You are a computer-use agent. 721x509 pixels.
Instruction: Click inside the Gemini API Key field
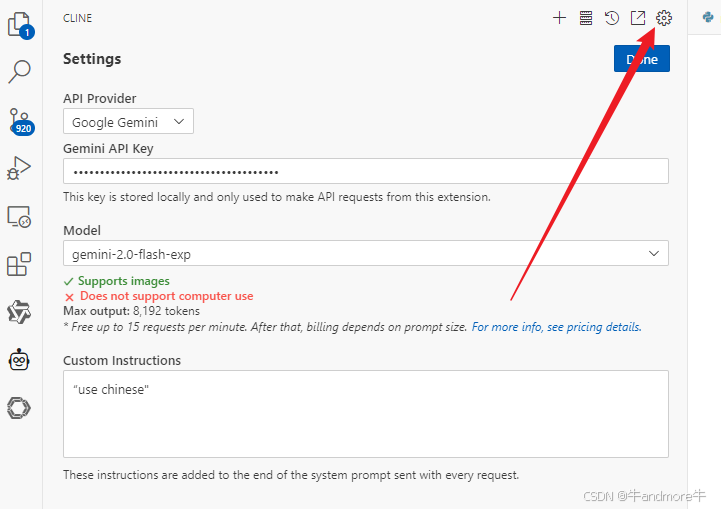tap(366, 172)
